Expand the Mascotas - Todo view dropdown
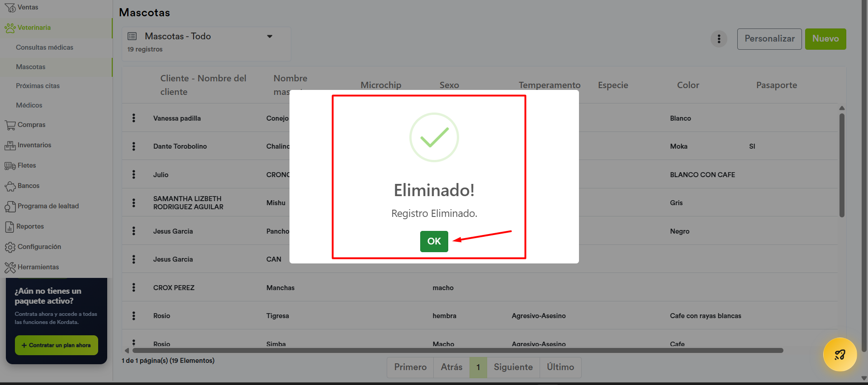 [270, 37]
